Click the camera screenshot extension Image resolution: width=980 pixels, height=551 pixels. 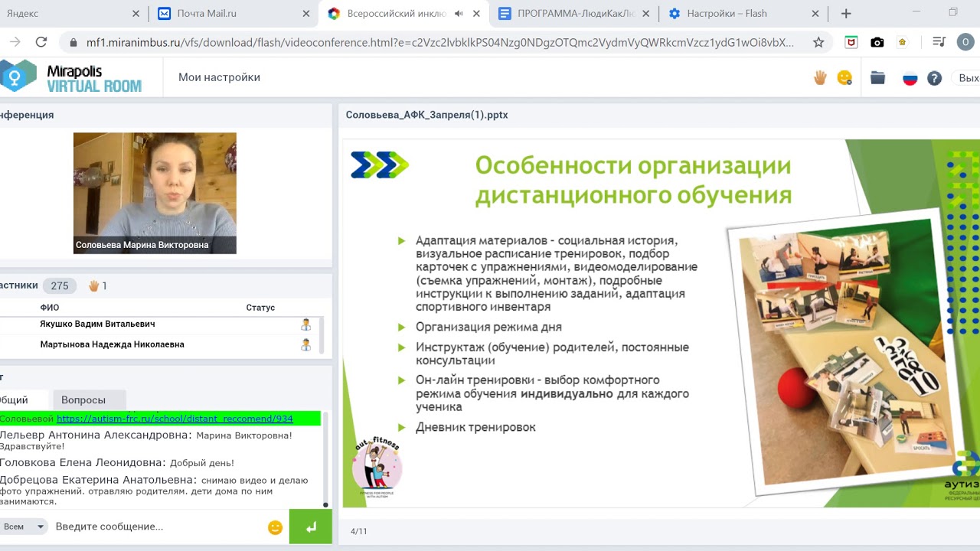[x=877, y=42]
